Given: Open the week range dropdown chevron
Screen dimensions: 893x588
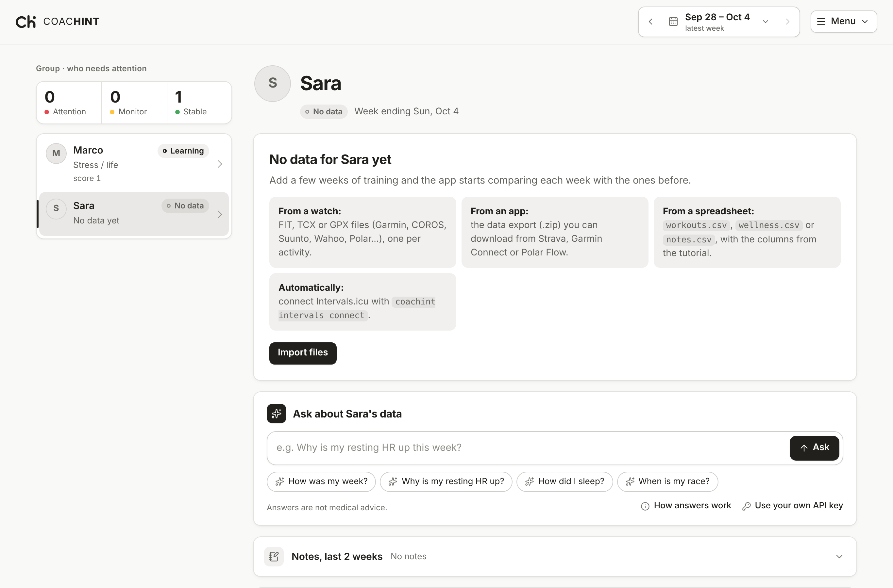Looking at the screenshot, I should tap(766, 22).
